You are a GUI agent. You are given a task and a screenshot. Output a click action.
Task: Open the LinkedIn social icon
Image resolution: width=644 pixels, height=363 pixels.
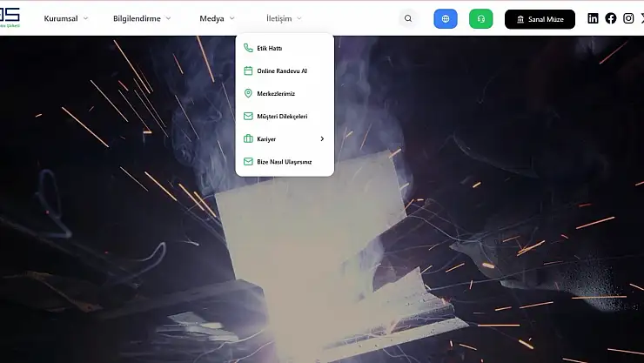(593, 18)
